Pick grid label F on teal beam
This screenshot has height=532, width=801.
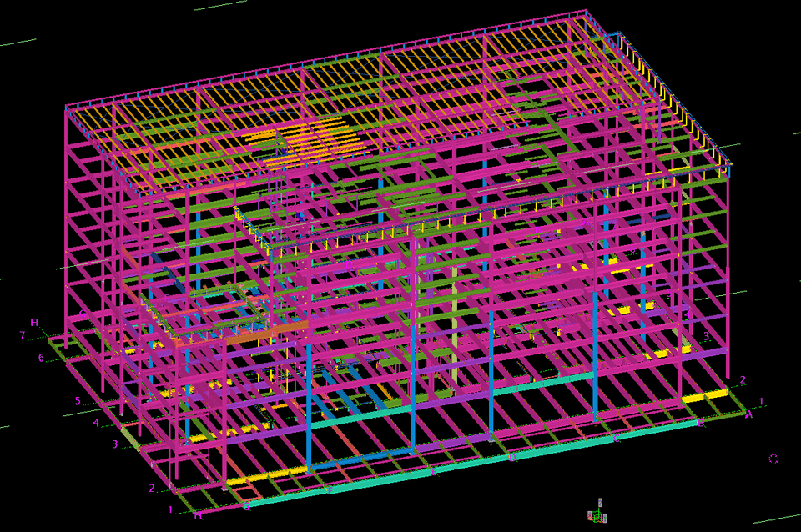coord(330,491)
